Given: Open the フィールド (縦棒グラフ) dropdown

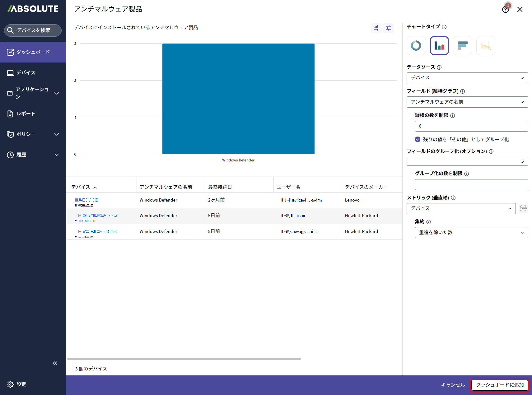Looking at the screenshot, I should point(467,102).
